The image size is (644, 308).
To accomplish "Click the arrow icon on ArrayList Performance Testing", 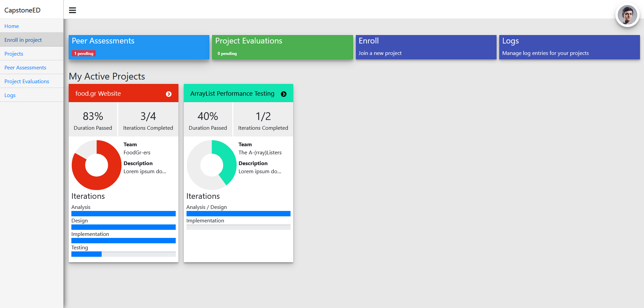I will (x=284, y=94).
